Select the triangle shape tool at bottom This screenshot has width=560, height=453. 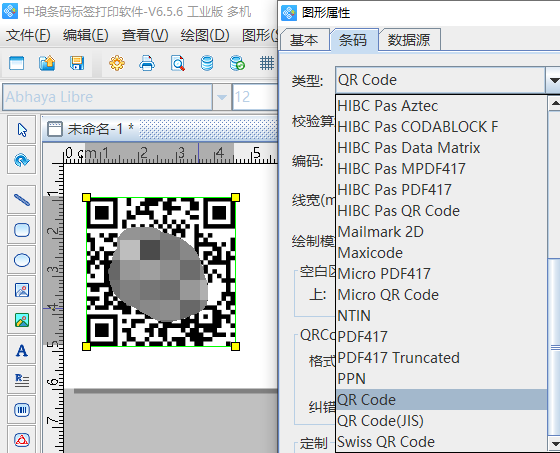(x=22, y=439)
